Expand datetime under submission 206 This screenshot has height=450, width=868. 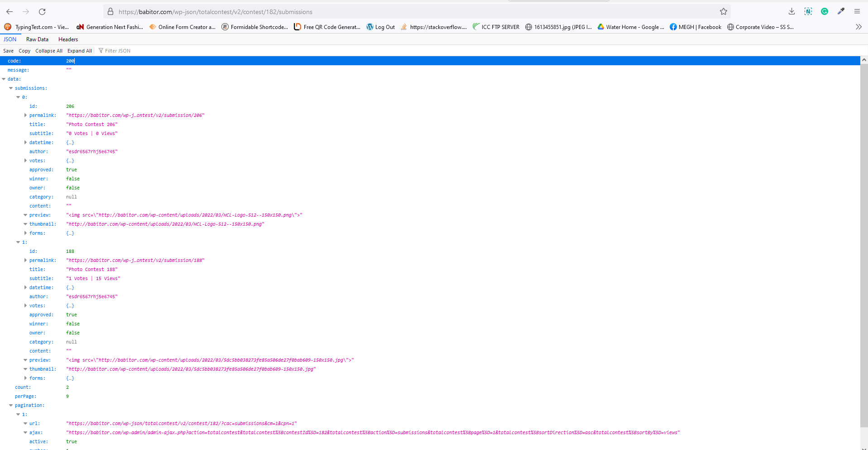click(25, 142)
